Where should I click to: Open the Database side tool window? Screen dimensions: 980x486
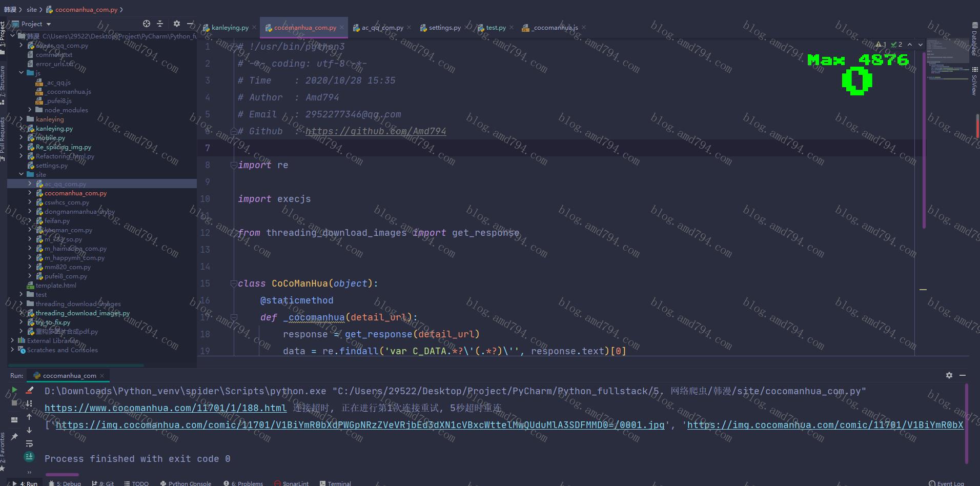(x=974, y=39)
